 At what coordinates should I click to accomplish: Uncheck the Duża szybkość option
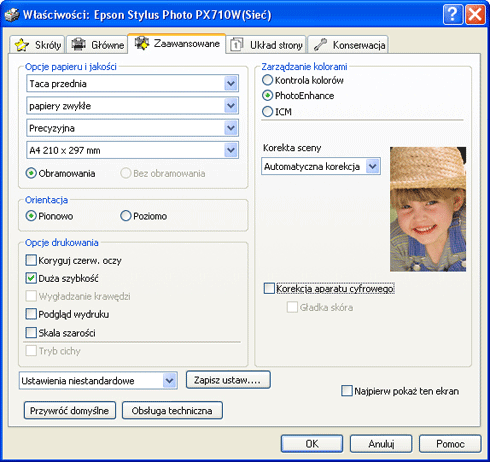click(31, 278)
